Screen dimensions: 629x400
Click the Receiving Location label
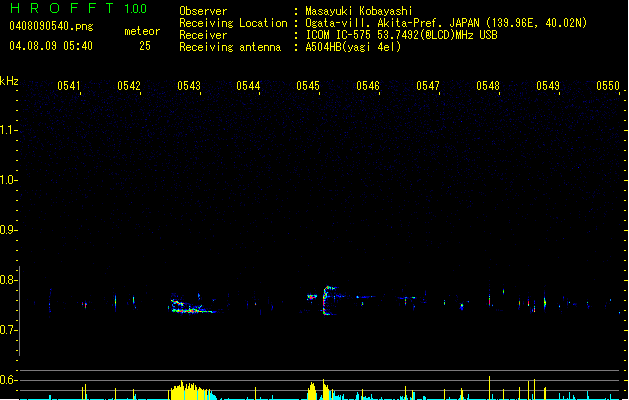pyautogui.click(x=233, y=23)
